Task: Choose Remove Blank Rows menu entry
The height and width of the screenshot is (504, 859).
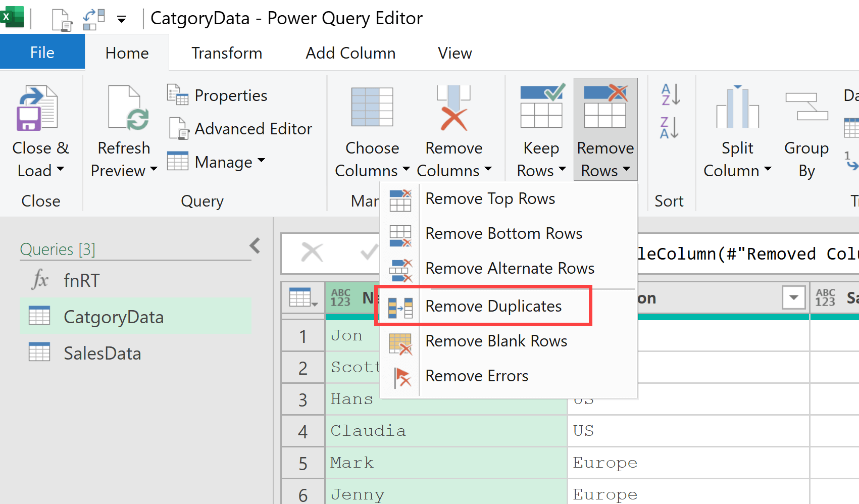Action: 508,341
